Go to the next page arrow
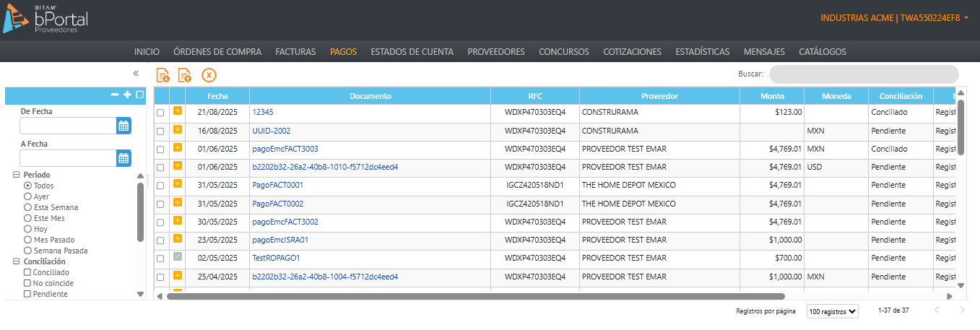Image resolution: width=980 pixels, height=330 pixels. [x=962, y=311]
